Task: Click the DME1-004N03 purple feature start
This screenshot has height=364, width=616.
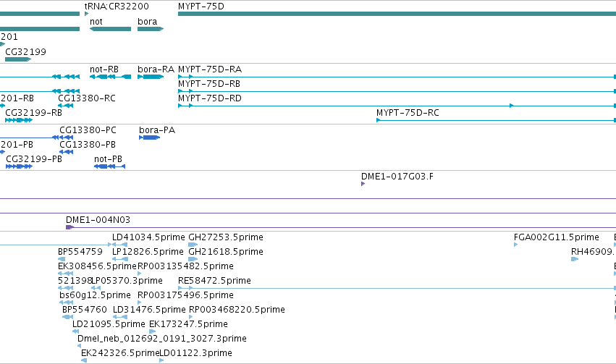Action: click(x=70, y=227)
